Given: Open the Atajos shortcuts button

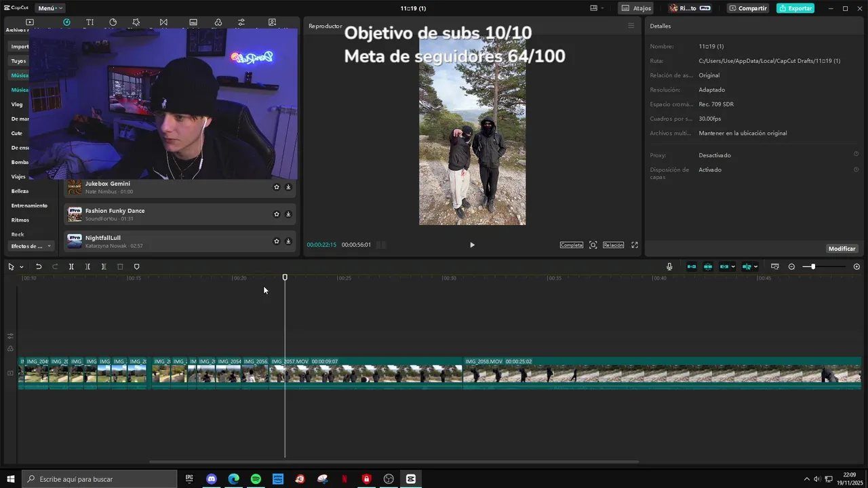Looking at the screenshot, I should point(637,8).
